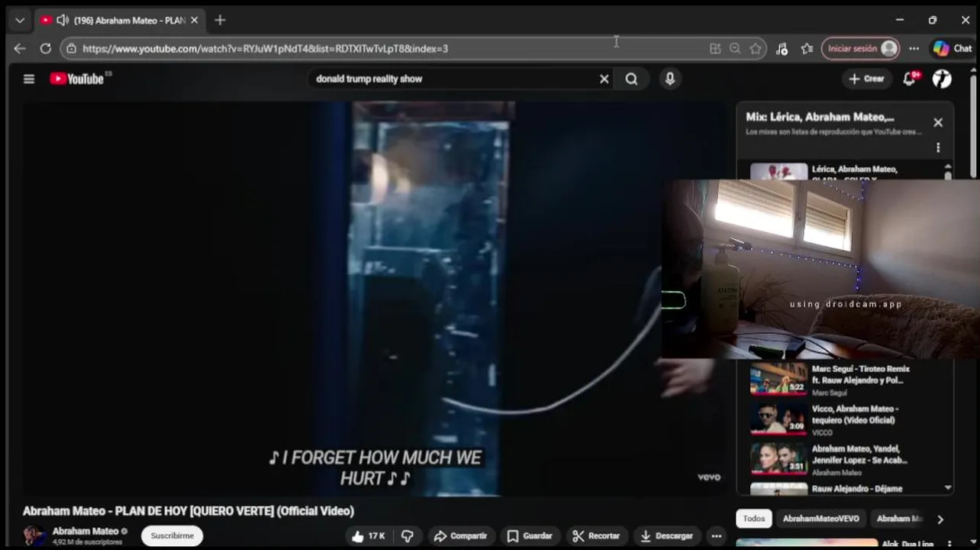Download the video with Descargar
Viewport: 980px width, 550px height.
tap(666, 535)
